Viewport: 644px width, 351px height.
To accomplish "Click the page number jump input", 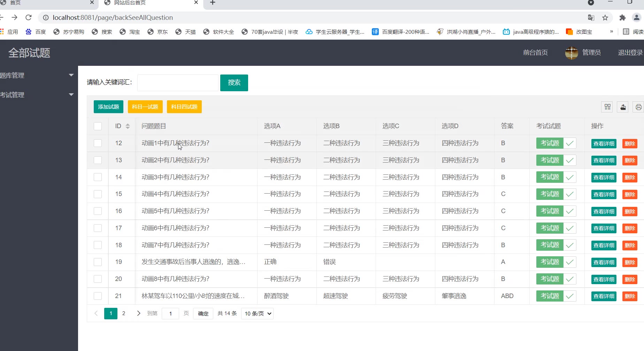I will (x=170, y=313).
